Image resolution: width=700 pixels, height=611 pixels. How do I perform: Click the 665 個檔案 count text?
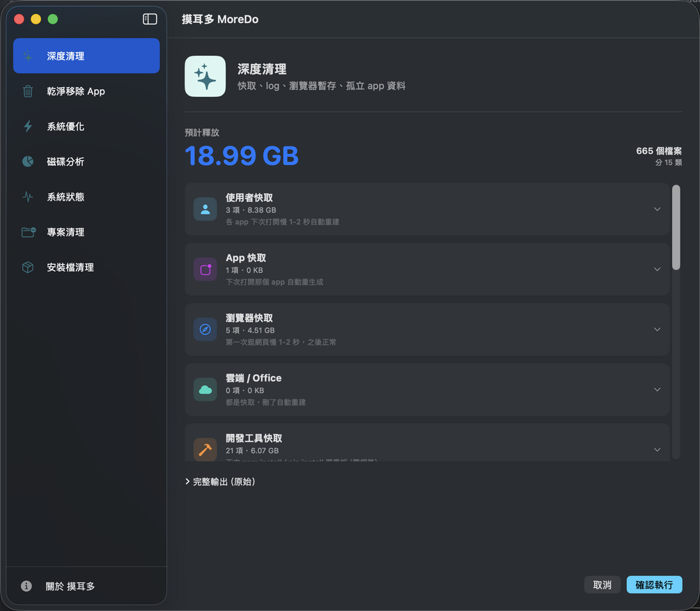pyautogui.click(x=659, y=151)
